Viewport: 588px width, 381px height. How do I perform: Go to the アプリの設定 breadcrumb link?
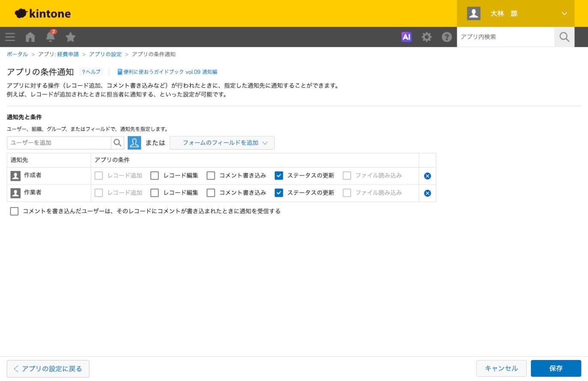point(105,54)
